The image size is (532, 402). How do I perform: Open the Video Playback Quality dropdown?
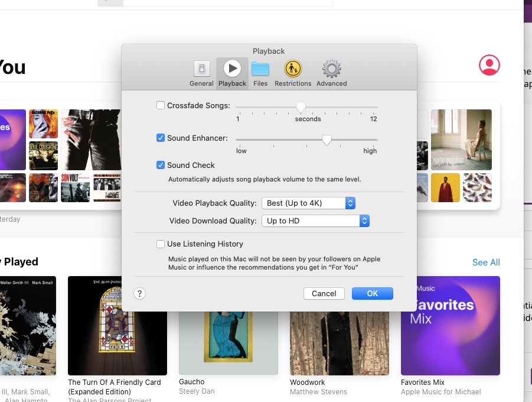[308, 203]
